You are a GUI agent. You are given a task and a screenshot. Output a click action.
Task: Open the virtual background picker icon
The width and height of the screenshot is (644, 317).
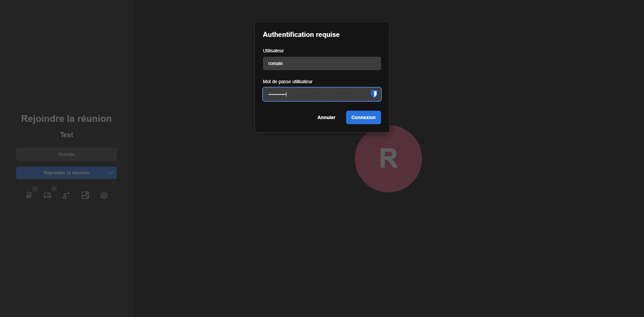coord(85,195)
